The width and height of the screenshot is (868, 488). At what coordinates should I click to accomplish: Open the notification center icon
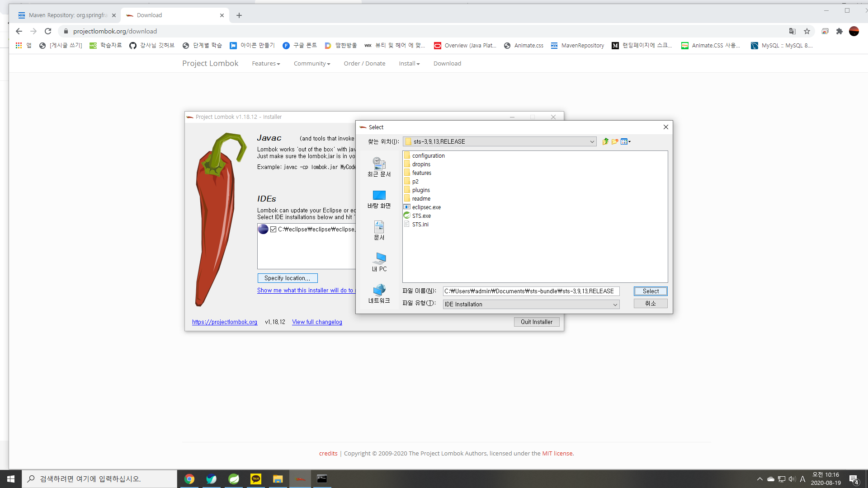click(854, 479)
